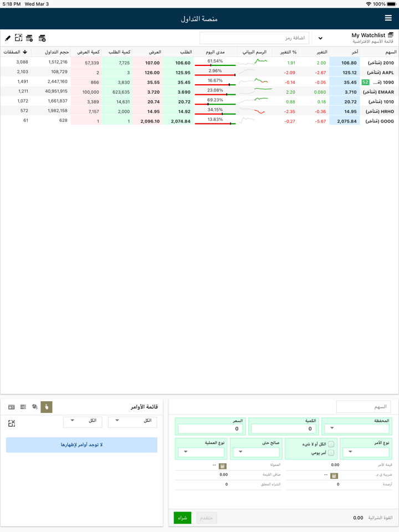Click the leftmost card view icon in orders panel
This screenshot has height=532, width=399.
click(x=12, y=407)
